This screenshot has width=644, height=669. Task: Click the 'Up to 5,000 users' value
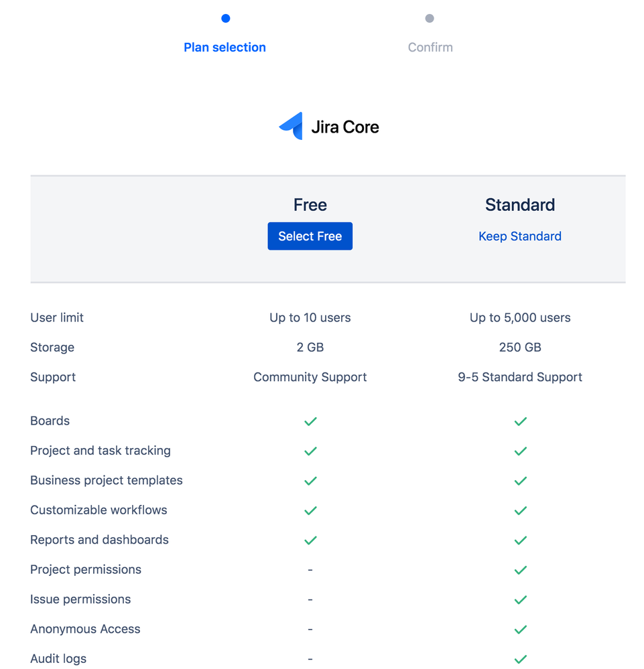coord(520,317)
